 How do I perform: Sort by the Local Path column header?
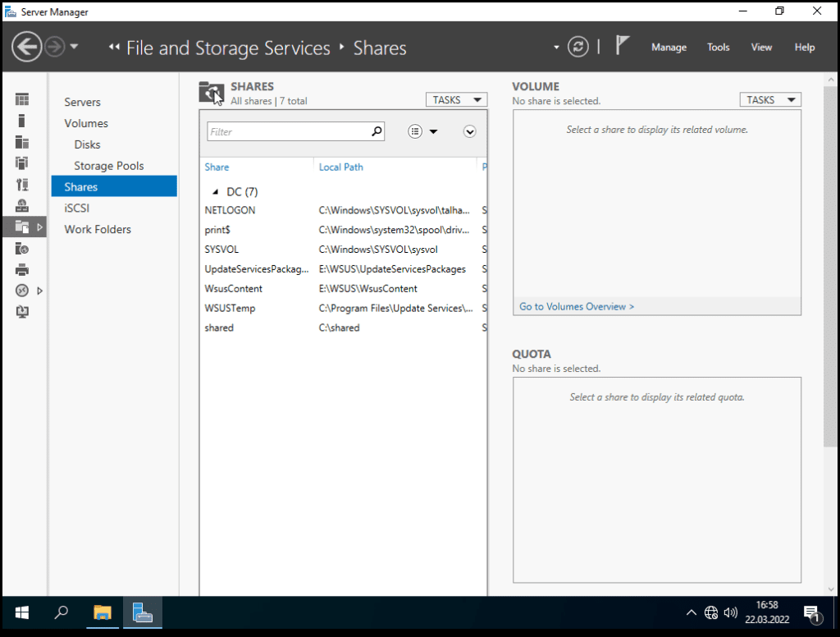pos(340,167)
